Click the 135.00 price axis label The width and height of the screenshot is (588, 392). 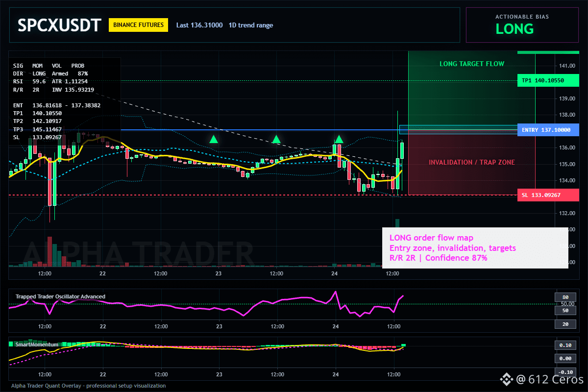(567, 164)
